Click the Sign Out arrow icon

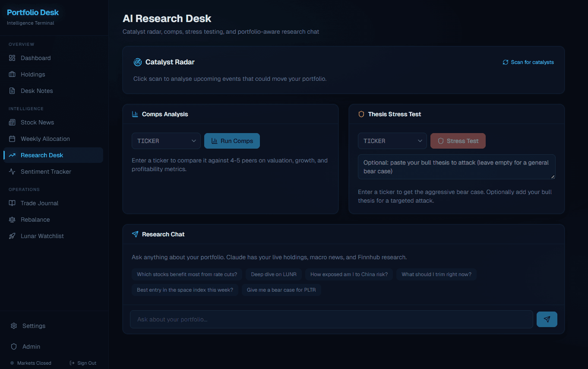click(72, 363)
